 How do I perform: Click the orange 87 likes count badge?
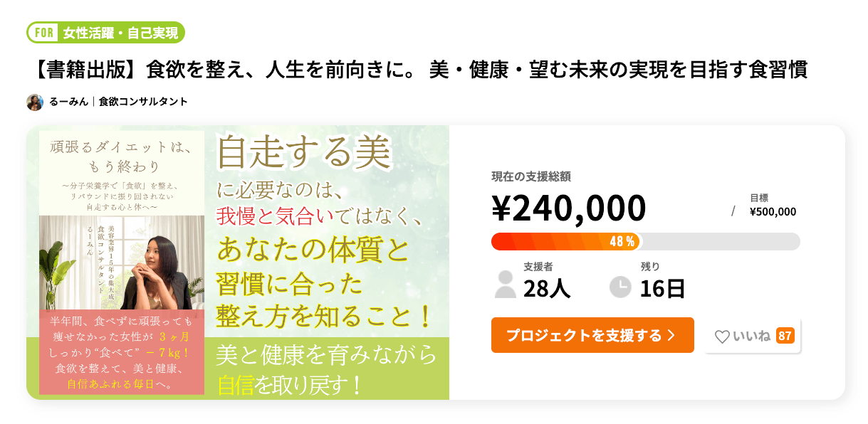click(x=785, y=336)
